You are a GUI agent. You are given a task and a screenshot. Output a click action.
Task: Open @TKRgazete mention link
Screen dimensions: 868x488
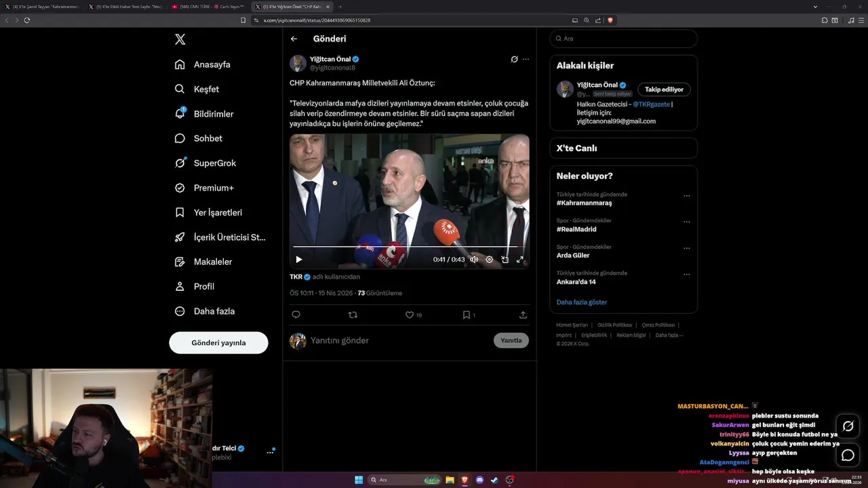[651, 104]
